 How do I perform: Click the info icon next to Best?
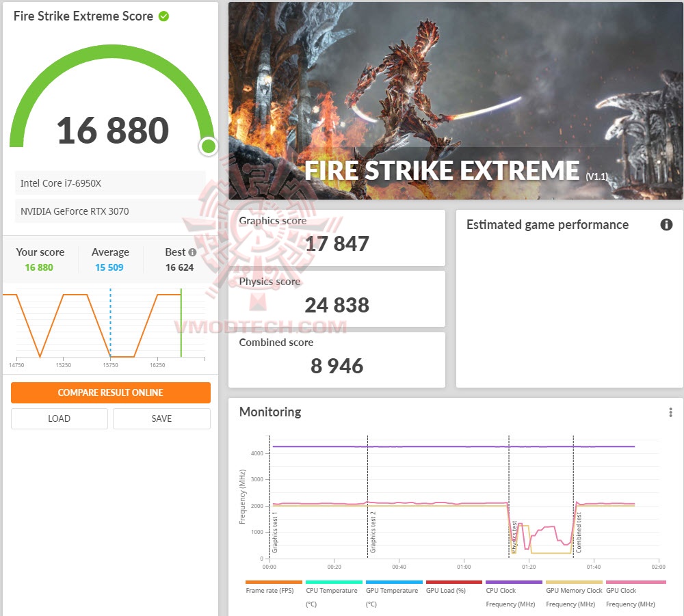pyautogui.click(x=192, y=252)
